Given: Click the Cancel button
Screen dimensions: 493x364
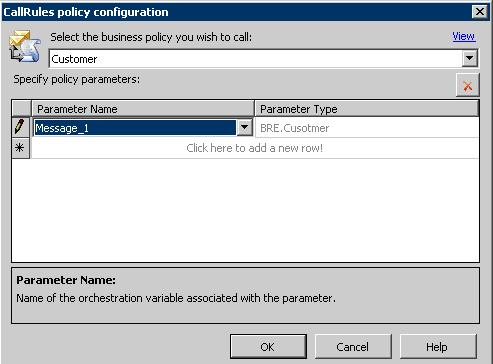Looking at the screenshot, I should click(353, 347).
